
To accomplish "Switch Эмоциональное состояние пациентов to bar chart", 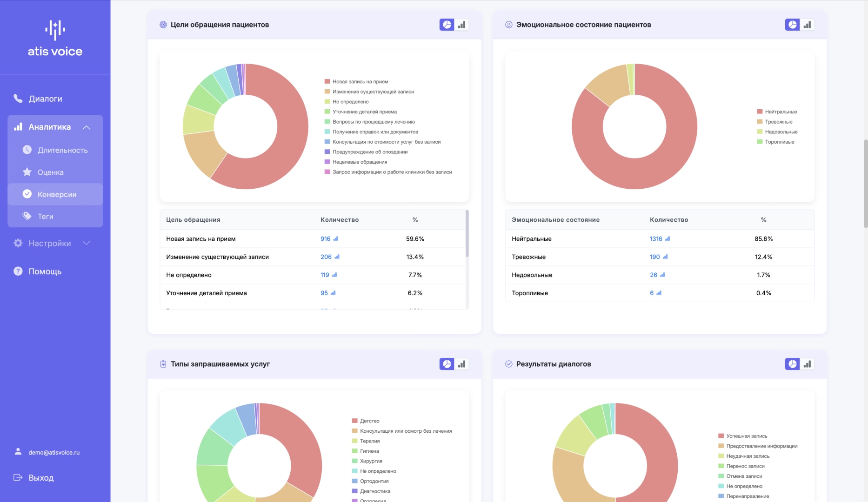I will pos(807,25).
